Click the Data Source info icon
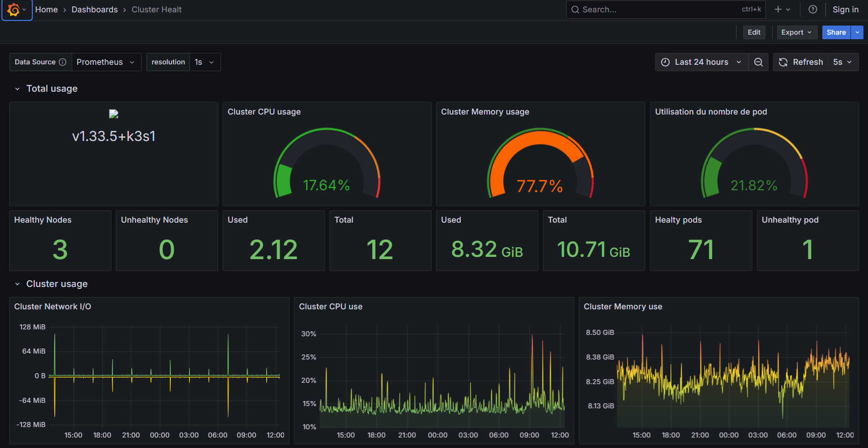The image size is (868, 448). (63, 62)
